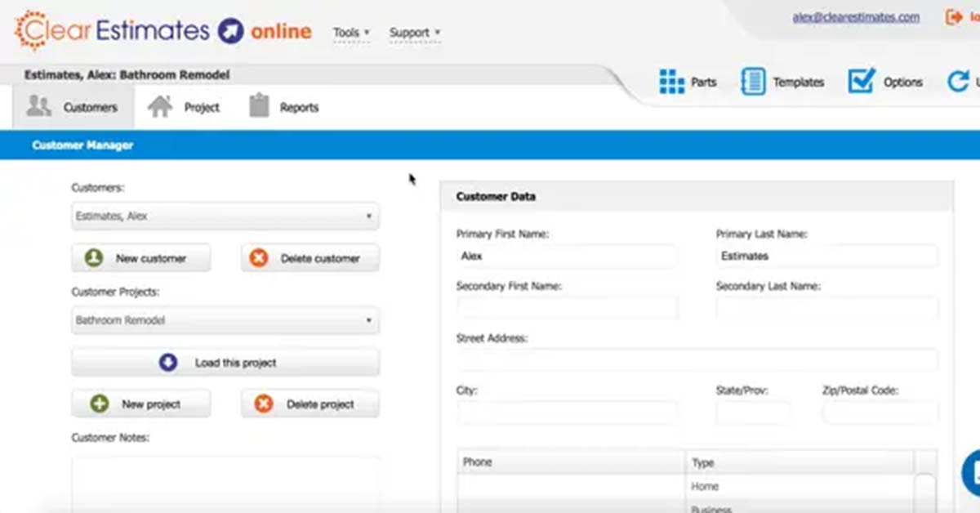Click the green person icon on New customer
Image resolution: width=980 pixels, height=513 pixels.
tap(94, 258)
